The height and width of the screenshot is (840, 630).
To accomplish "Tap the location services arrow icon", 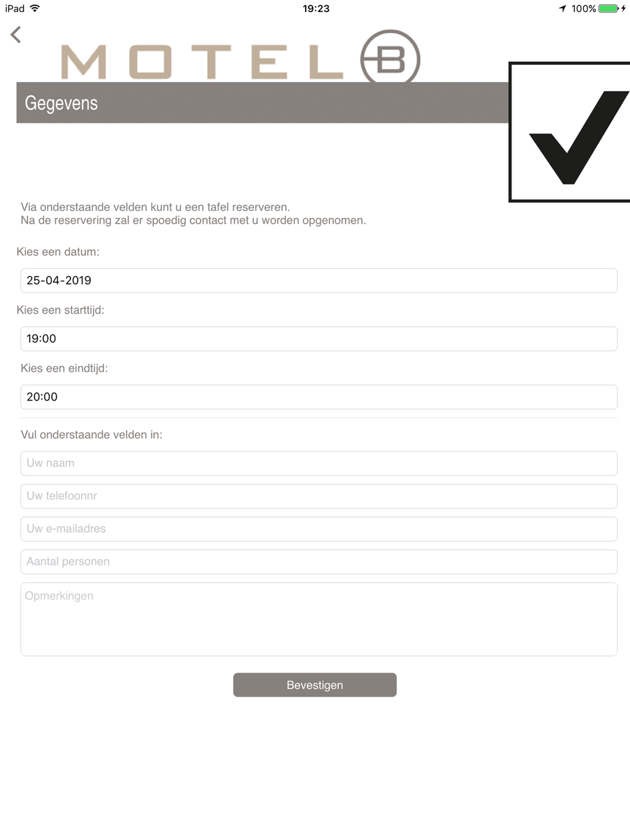I will click(563, 8).
